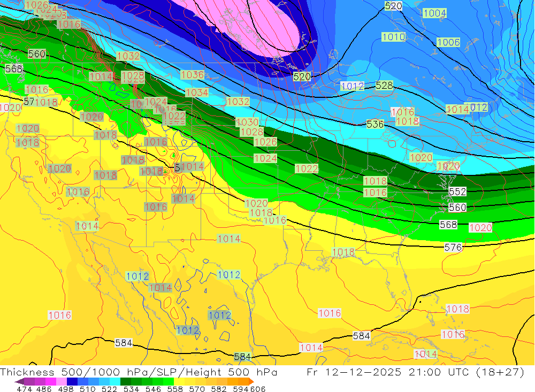The width and height of the screenshot is (535, 392).
Task: Click the bright lime green legend swatch
Action: pyautogui.click(x=168, y=382)
